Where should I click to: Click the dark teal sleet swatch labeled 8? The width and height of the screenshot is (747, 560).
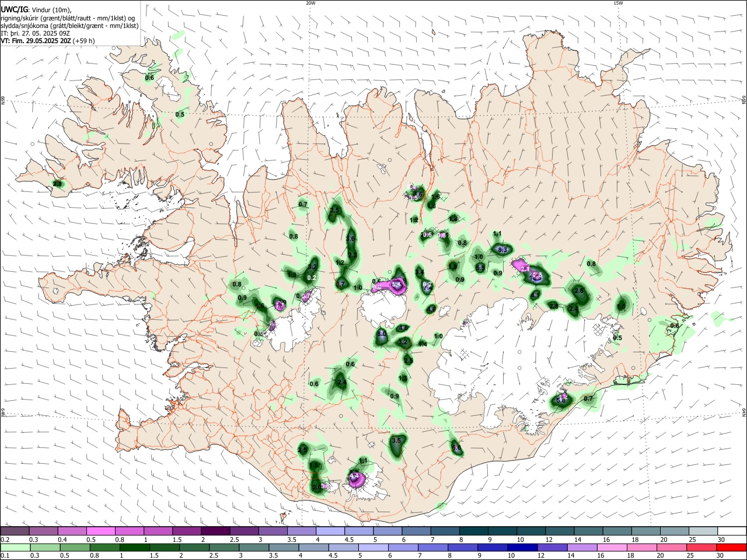point(474,531)
